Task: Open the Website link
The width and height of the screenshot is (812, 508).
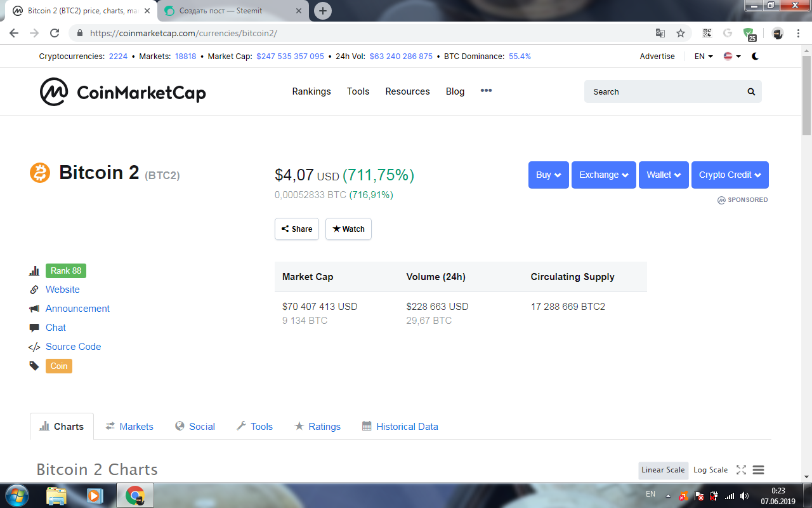Action: click(x=63, y=290)
